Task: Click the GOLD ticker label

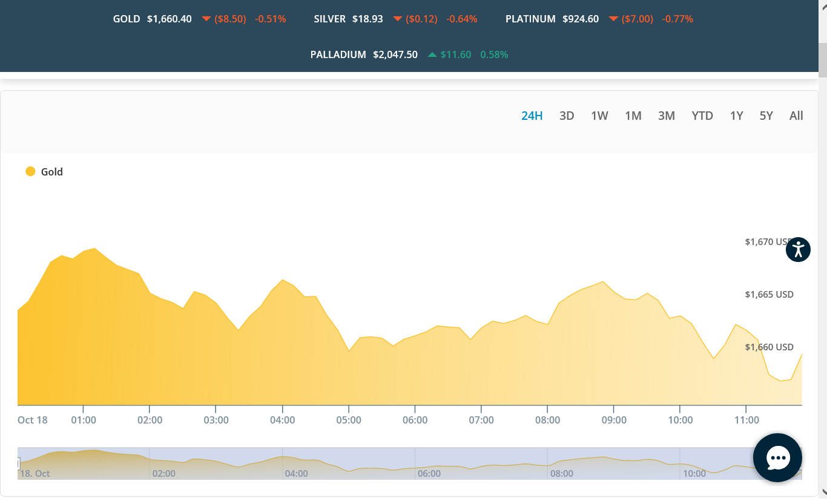Action: click(x=127, y=19)
